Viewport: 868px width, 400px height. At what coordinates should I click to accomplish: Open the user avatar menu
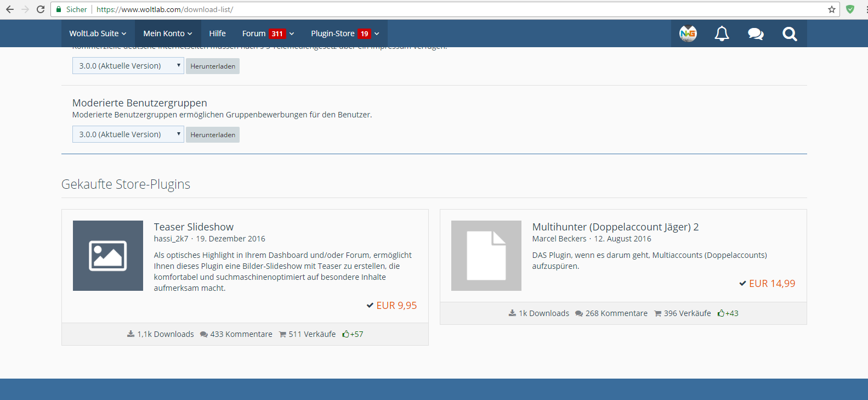688,34
